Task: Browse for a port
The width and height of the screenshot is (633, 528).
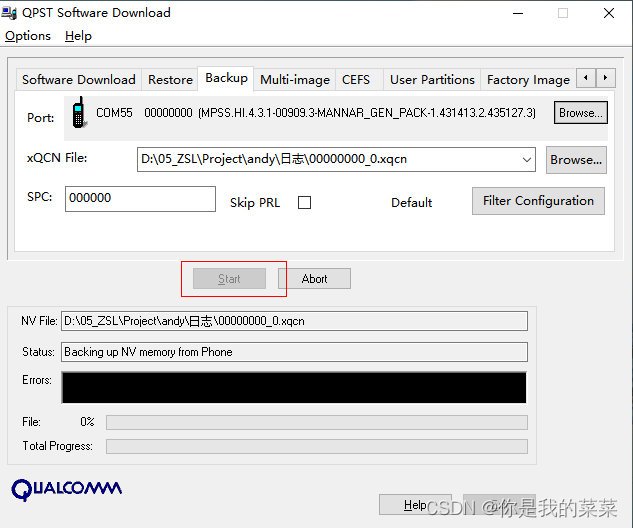Action: coord(581,113)
